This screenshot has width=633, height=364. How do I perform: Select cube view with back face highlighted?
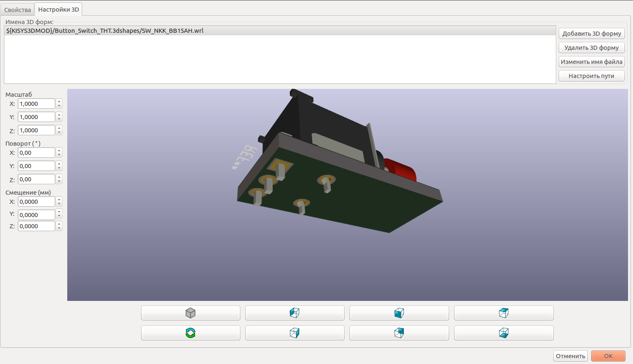click(x=399, y=333)
